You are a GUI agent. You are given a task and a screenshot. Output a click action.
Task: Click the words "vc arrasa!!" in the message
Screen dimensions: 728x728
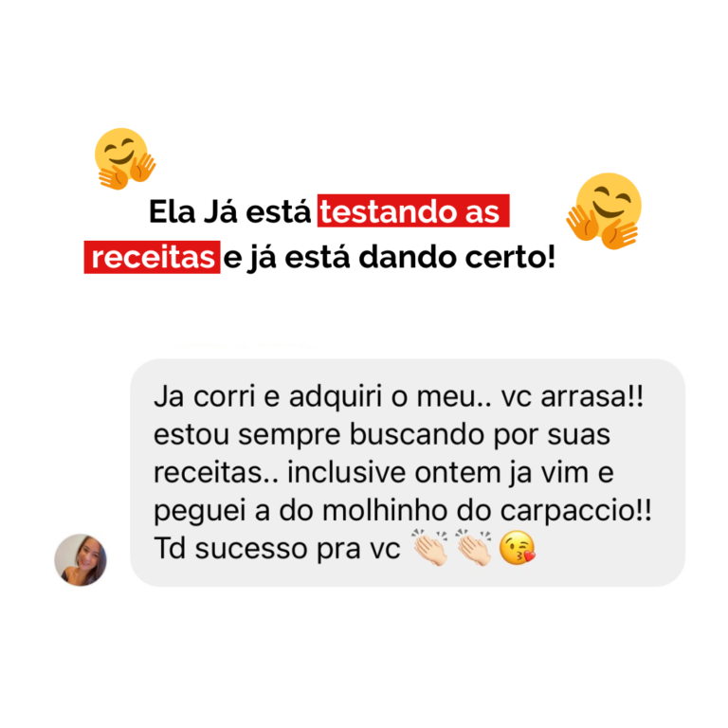pyautogui.click(x=573, y=397)
